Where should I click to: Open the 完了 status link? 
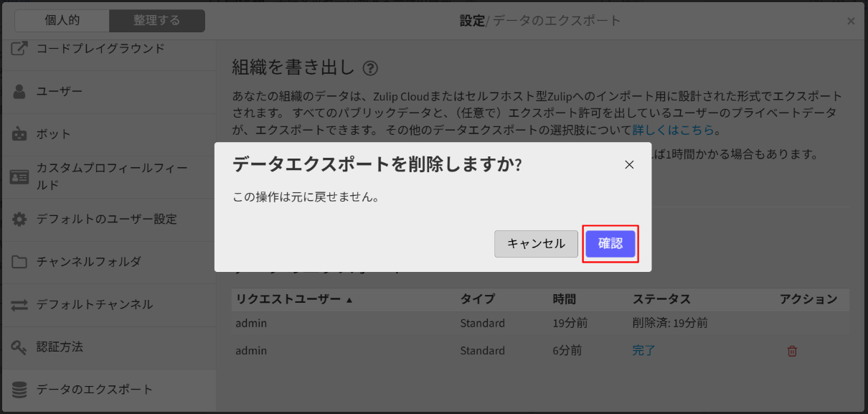pyautogui.click(x=643, y=351)
